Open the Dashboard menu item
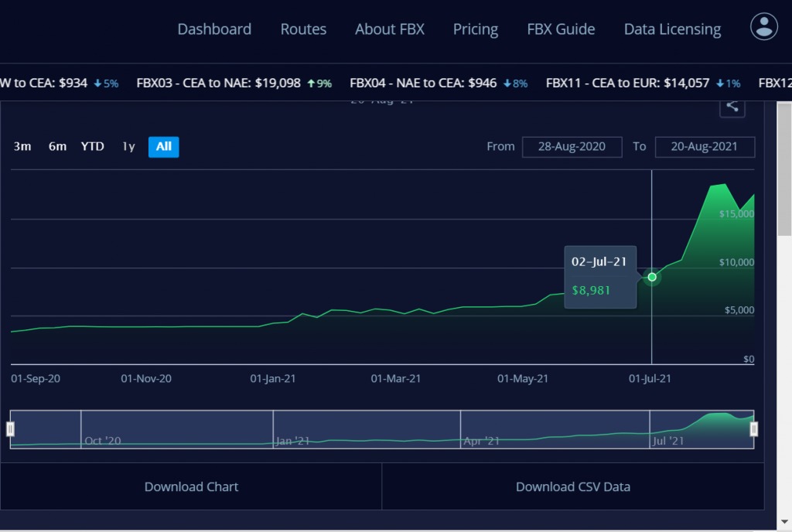792x532 pixels. point(214,29)
